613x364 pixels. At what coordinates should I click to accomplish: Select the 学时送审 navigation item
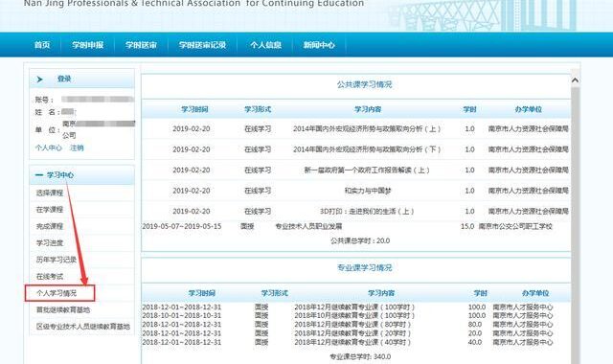point(141,45)
